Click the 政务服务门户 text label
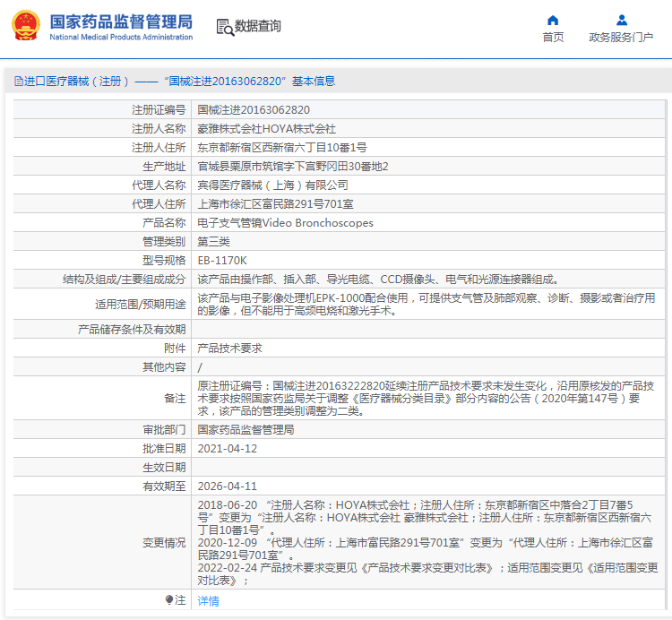The width and height of the screenshot is (672, 620). coord(621,38)
